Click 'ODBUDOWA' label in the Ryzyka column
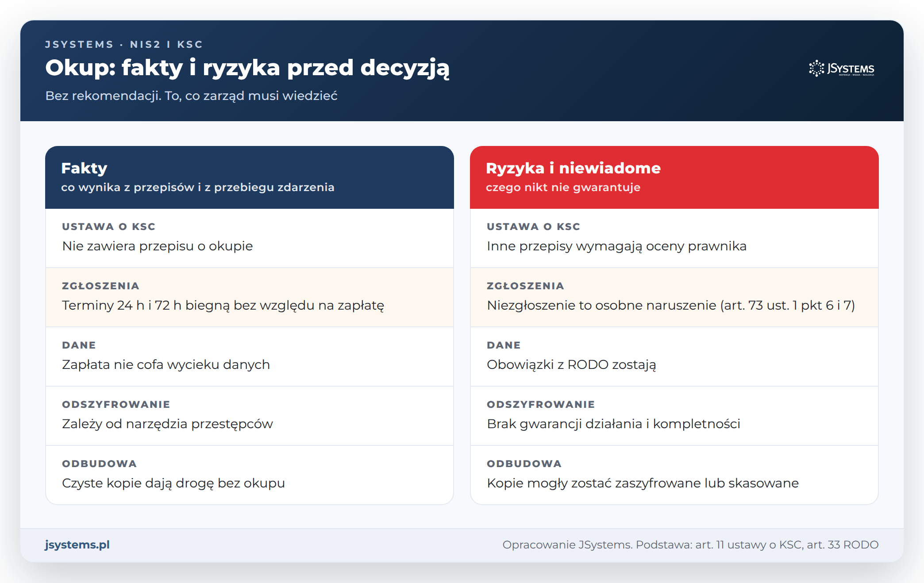The image size is (924, 583). pyautogui.click(x=524, y=464)
